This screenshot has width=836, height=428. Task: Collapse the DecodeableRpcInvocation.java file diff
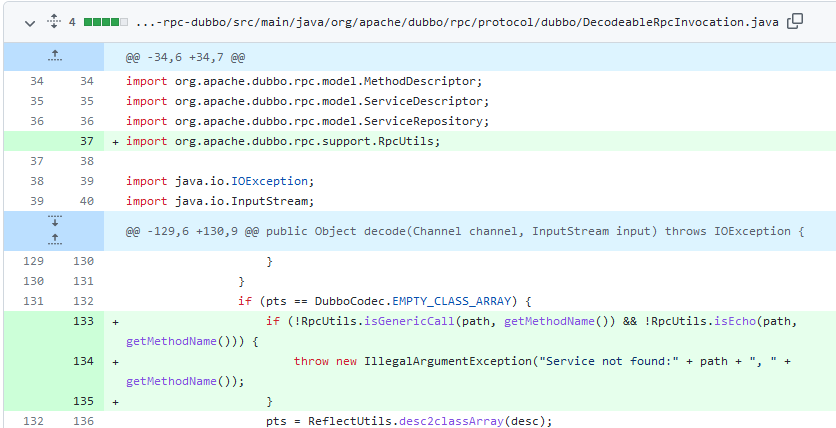point(30,23)
